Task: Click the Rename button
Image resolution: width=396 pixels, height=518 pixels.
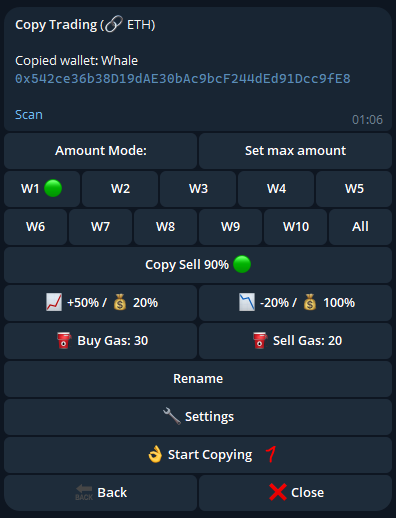Action: pyautogui.click(x=198, y=379)
